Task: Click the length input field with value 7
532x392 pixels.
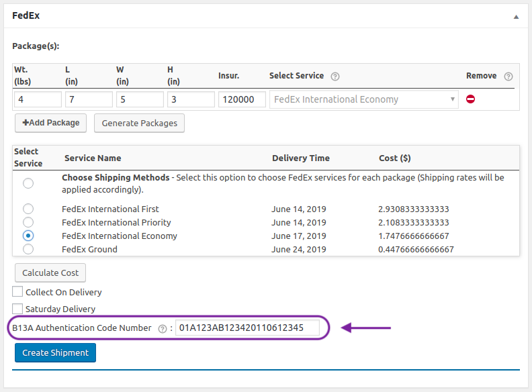Action: (x=89, y=99)
